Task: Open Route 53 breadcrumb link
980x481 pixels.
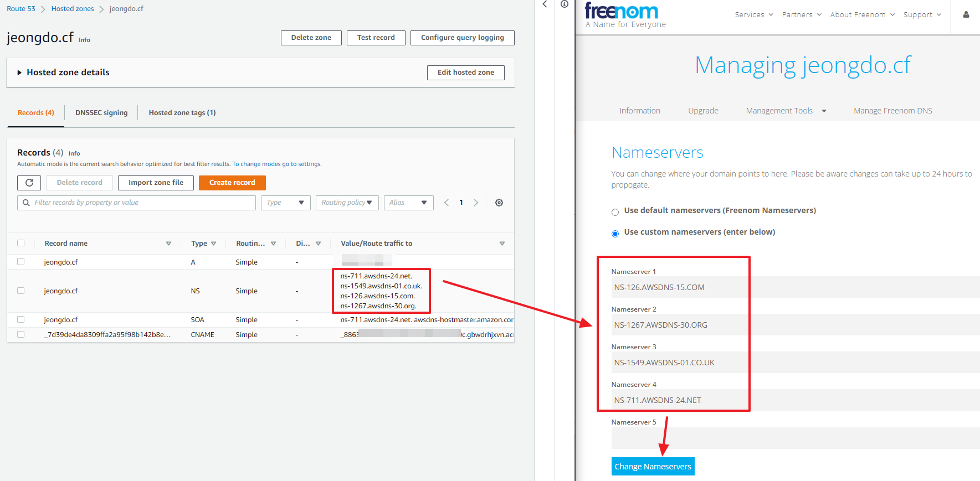Action: tap(21, 9)
